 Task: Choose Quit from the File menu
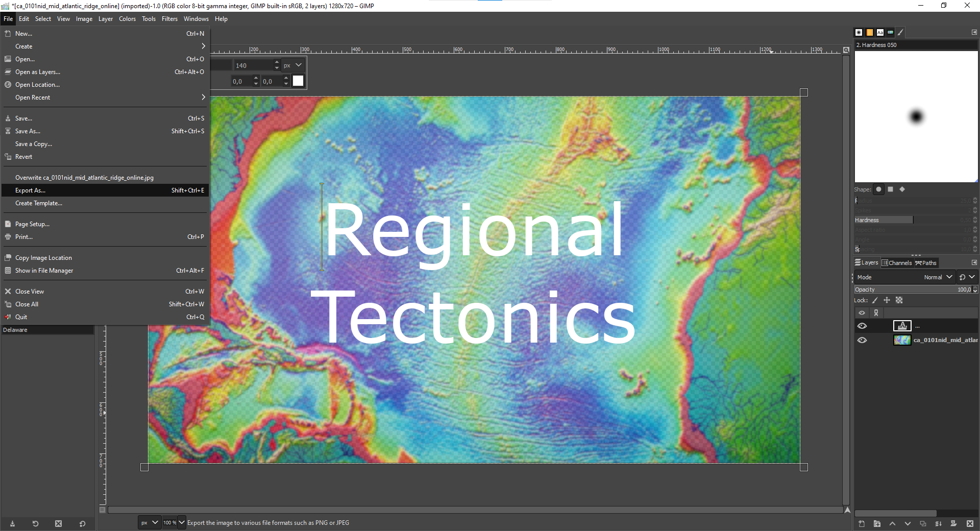point(105,317)
